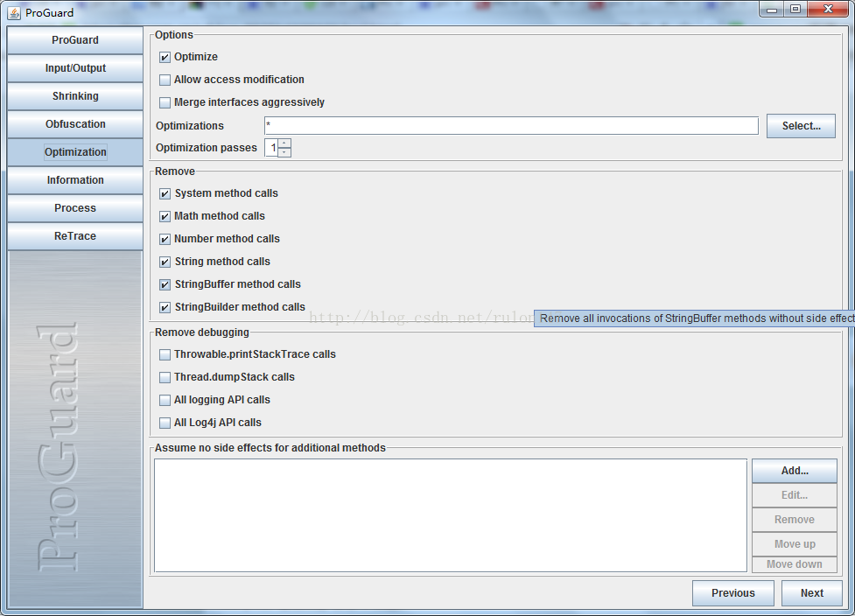This screenshot has height=616, width=855.
Task: Click the Remove button beside methods list
Action: [795, 520]
